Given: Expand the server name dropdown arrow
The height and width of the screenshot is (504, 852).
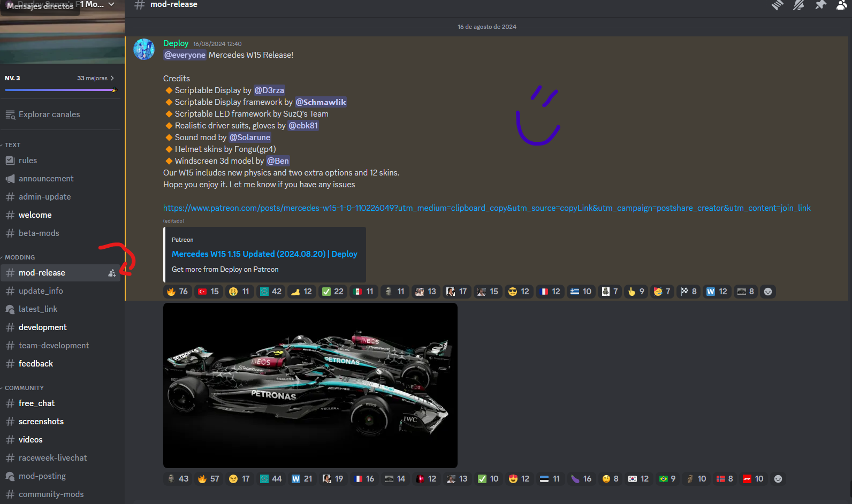Looking at the screenshot, I should click(111, 4).
